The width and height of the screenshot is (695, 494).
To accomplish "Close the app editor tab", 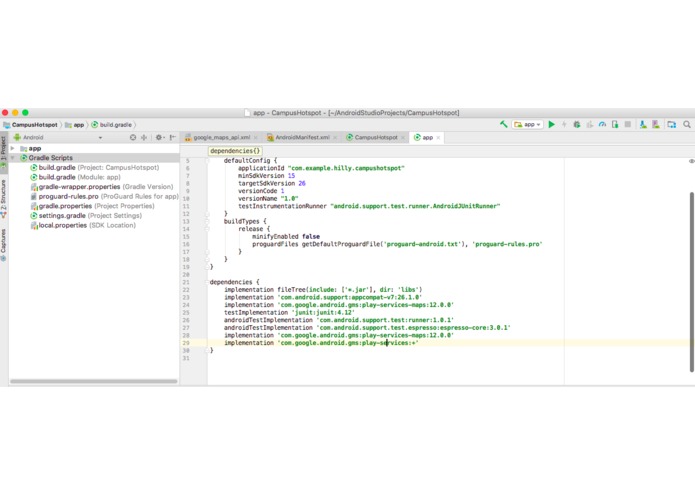I will (x=438, y=138).
